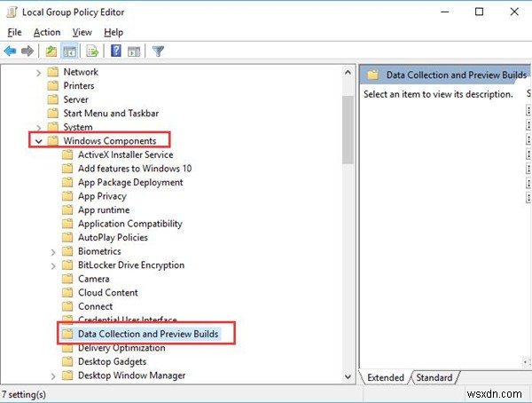The width and height of the screenshot is (532, 403).
Task: Toggle the Show/Hide Console Tree icon
Action: click(x=69, y=51)
